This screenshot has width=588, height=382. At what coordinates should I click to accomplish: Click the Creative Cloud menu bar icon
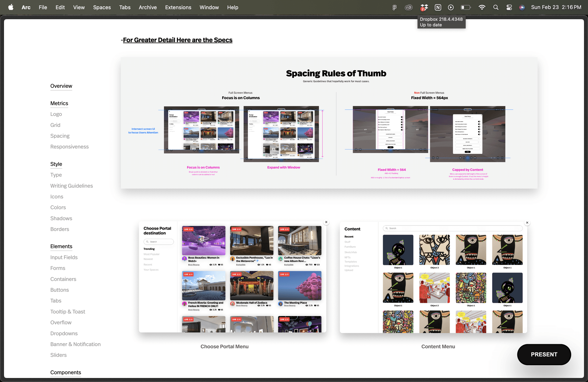[409, 7]
